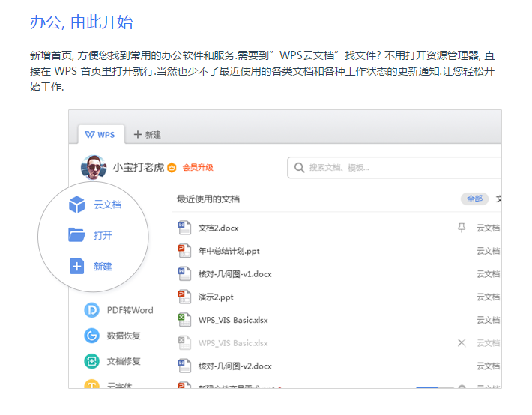This screenshot has width=532, height=415.
Task: Click 云文档 location of 演示2.ppt row
Action: 489,297
